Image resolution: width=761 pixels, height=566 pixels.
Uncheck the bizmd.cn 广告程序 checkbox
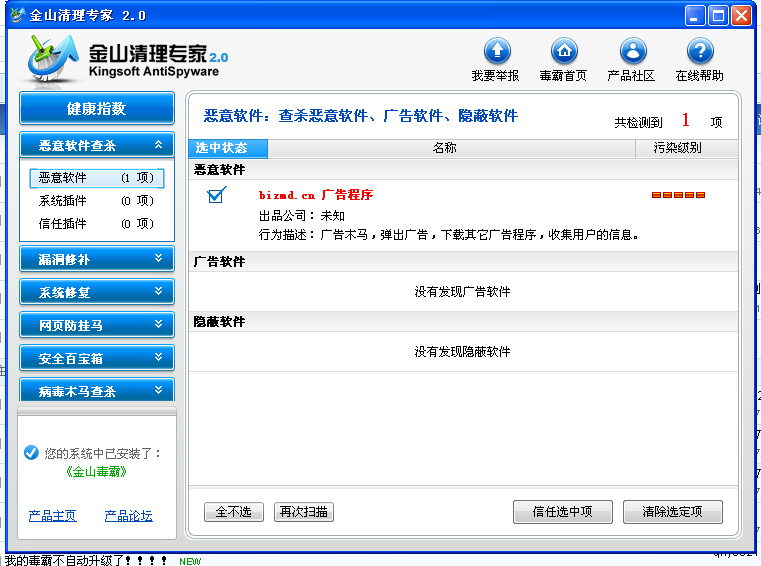(216, 195)
